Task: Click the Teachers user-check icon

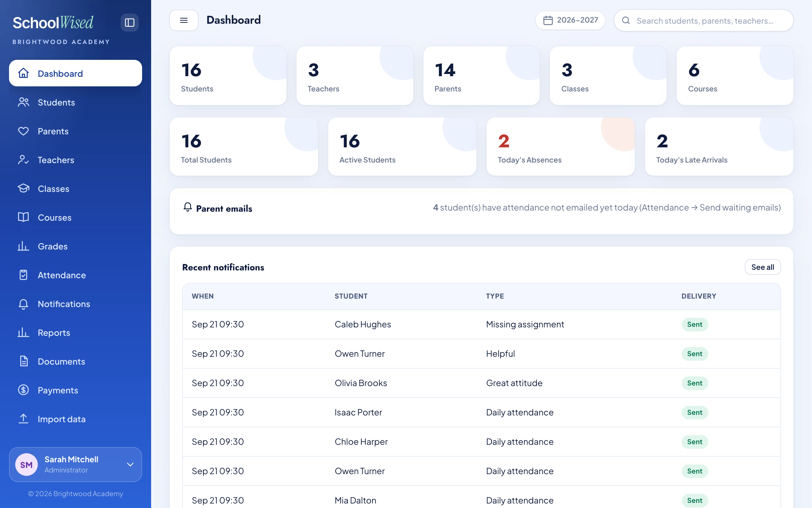Action: point(23,160)
